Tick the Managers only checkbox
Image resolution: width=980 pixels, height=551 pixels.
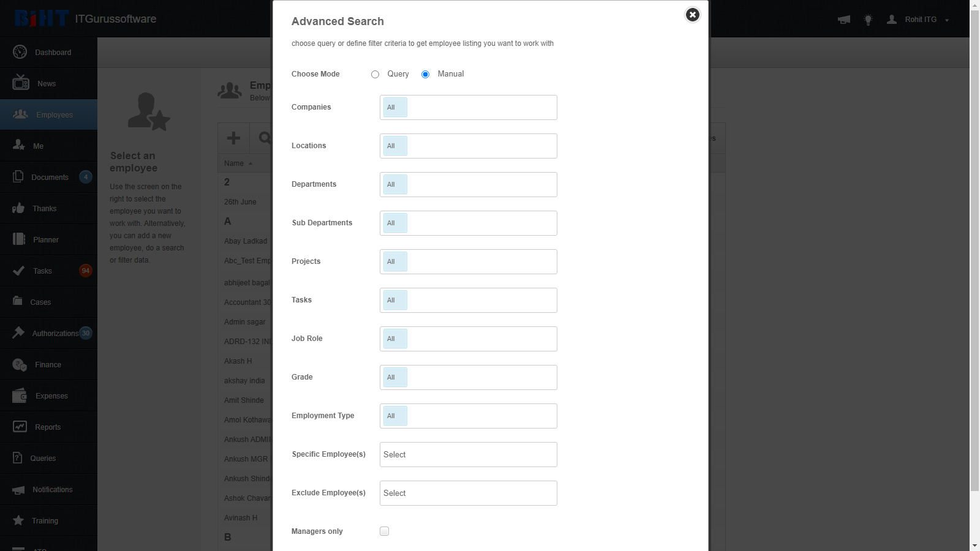point(384,531)
